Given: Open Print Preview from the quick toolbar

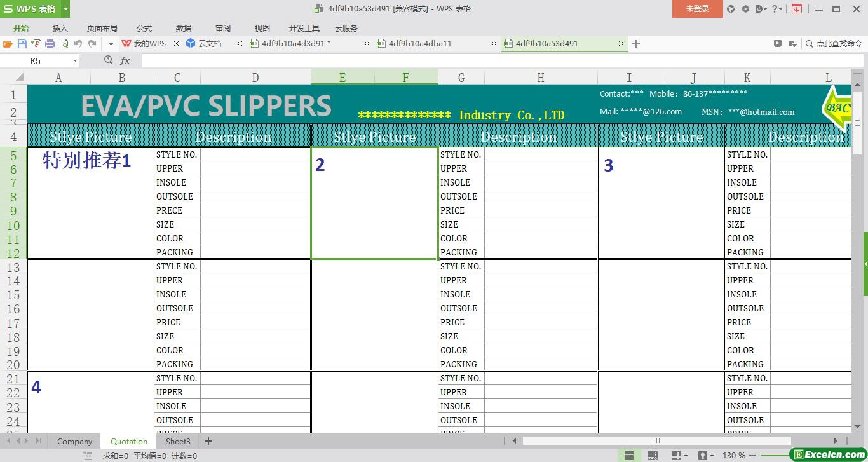Looking at the screenshot, I should click(64, 44).
